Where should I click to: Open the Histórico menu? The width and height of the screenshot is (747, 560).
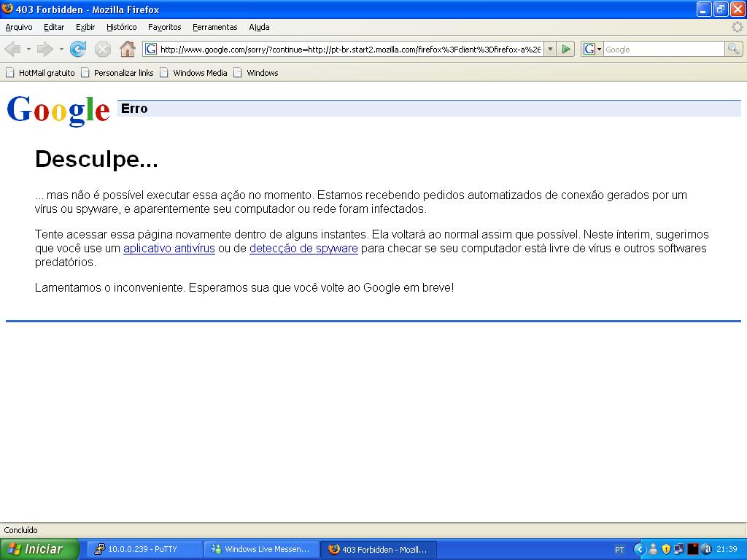(122, 27)
